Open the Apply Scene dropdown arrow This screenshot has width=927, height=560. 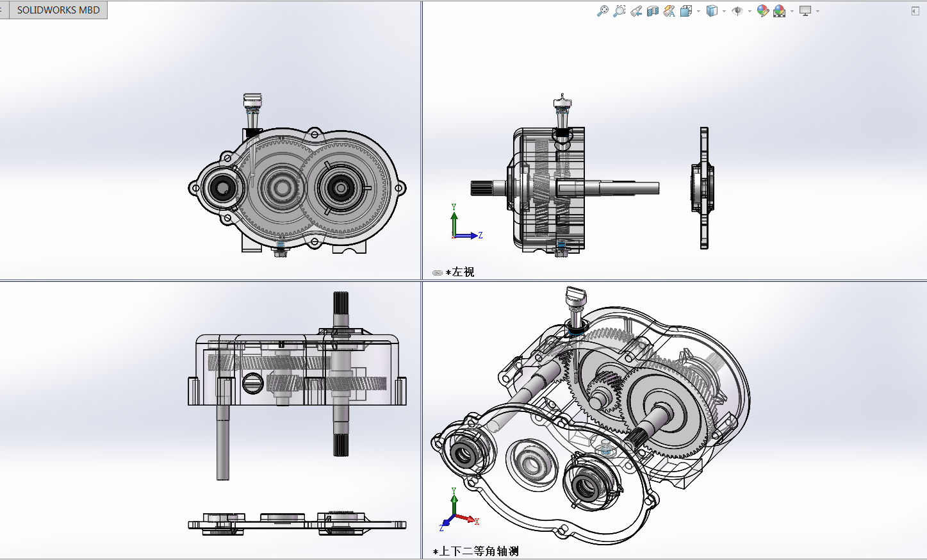pos(792,11)
